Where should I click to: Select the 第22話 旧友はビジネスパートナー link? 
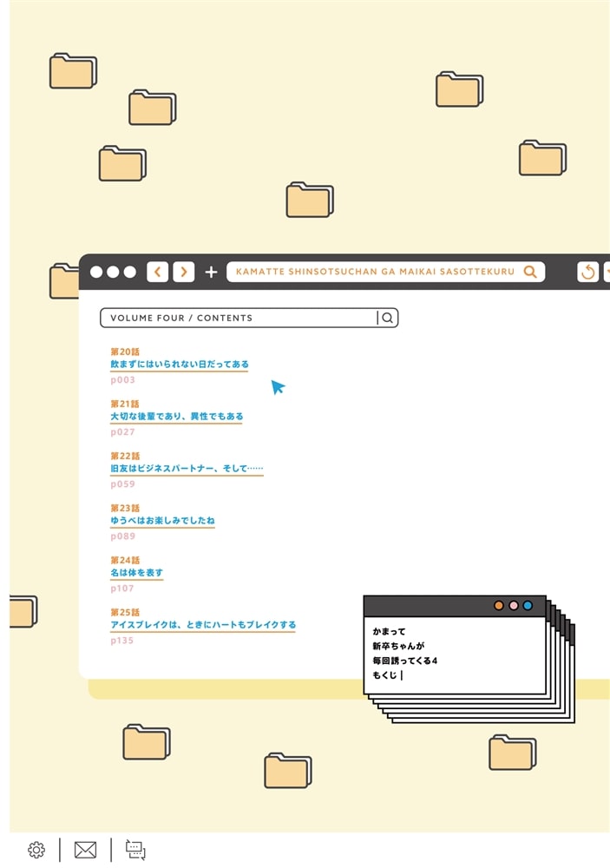pyautogui.click(x=187, y=469)
